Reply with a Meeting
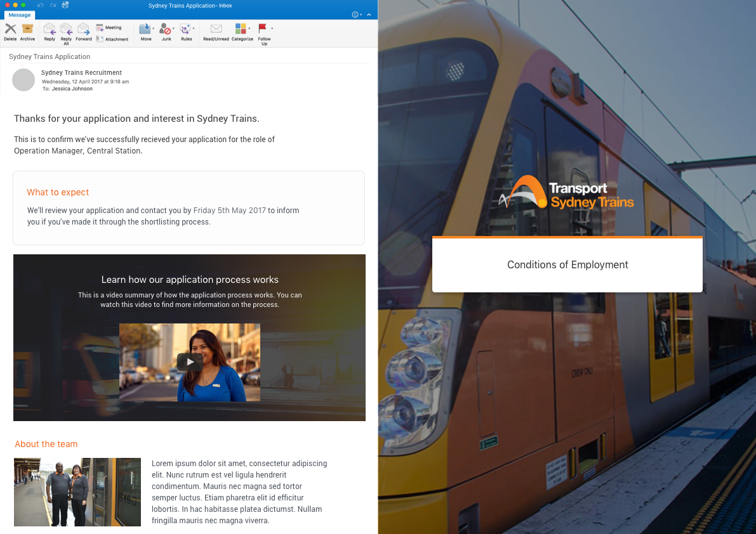 109,27
